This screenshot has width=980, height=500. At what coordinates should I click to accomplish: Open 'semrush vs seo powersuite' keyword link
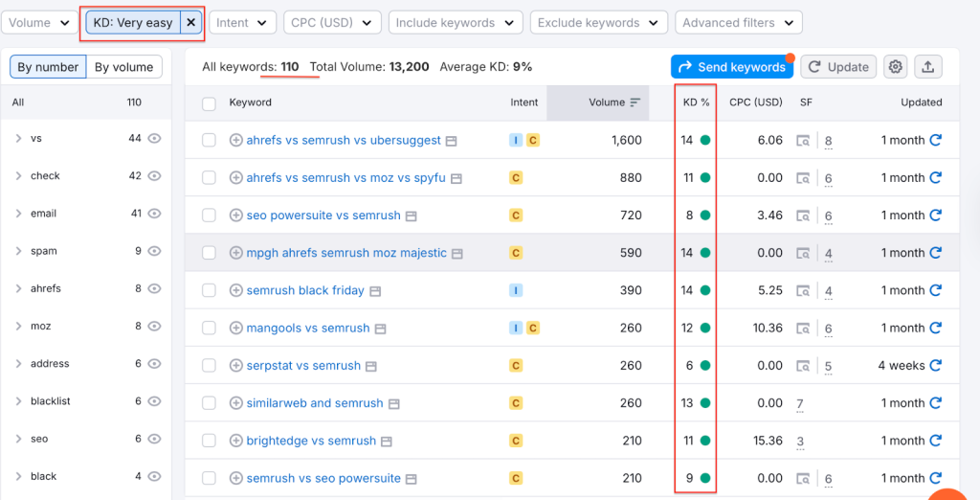coord(323,478)
